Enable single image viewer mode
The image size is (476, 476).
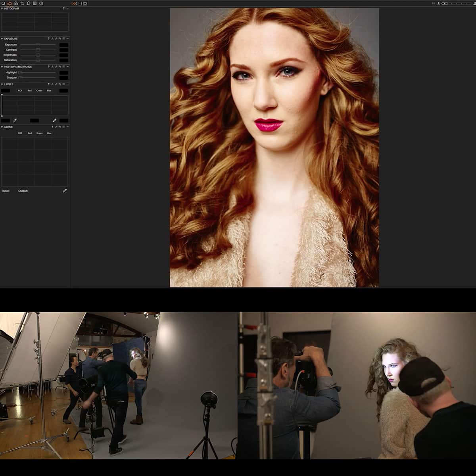pos(80,3)
